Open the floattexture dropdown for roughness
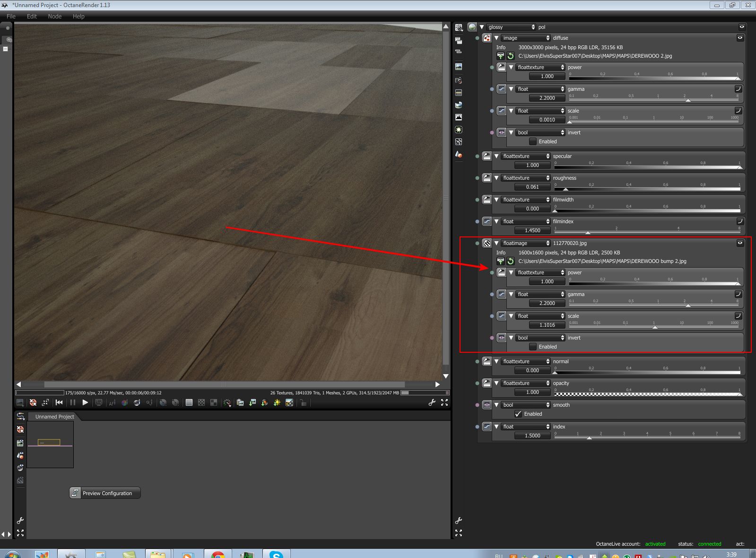The height and width of the screenshot is (558, 756). (526, 178)
